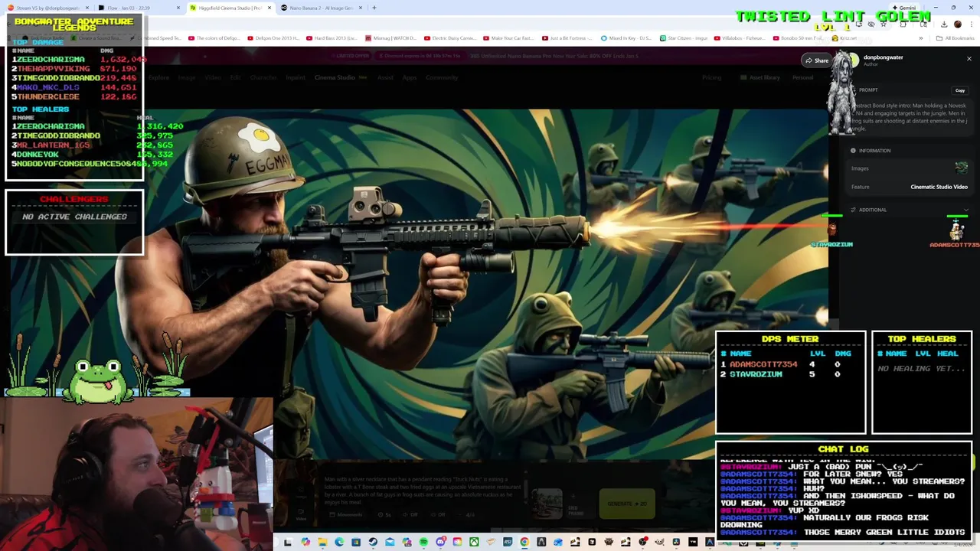Click the dimmed Generate button
The width and height of the screenshot is (980, 551).
pyautogui.click(x=627, y=504)
